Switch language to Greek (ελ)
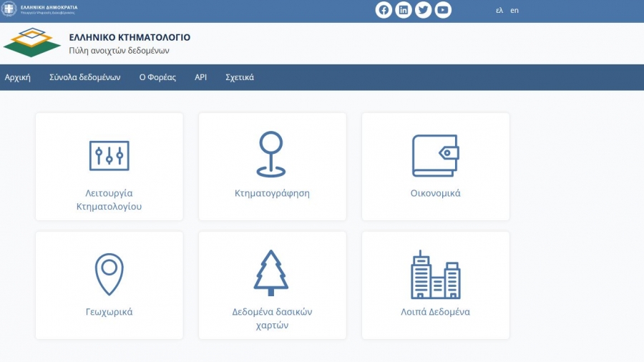The image size is (644, 362). (x=499, y=11)
